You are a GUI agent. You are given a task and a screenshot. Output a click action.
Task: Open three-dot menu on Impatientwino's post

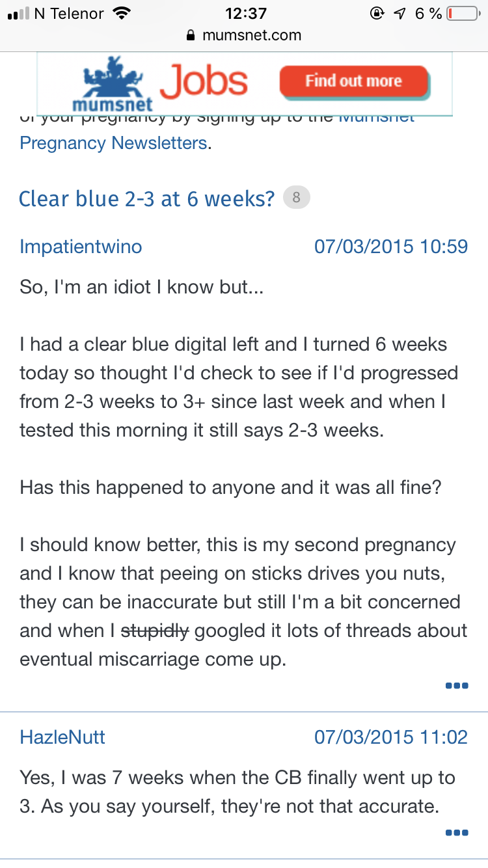(457, 685)
